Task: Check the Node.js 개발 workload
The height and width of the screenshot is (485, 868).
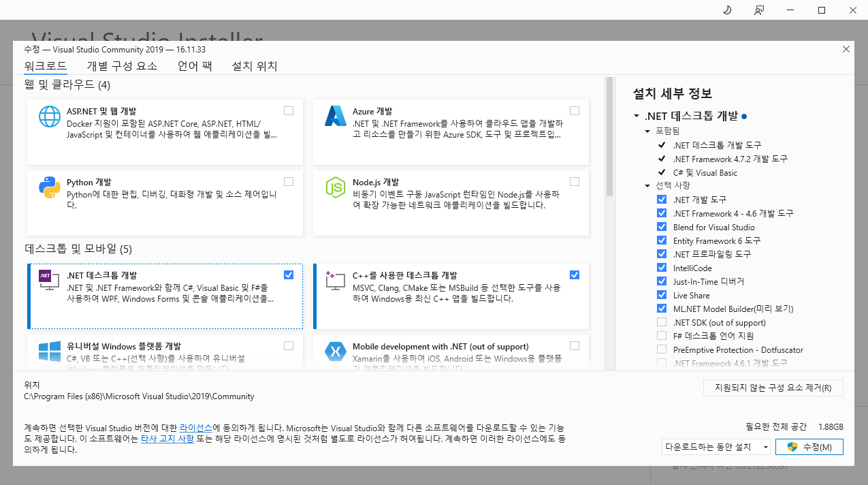Action: click(x=575, y=181)
